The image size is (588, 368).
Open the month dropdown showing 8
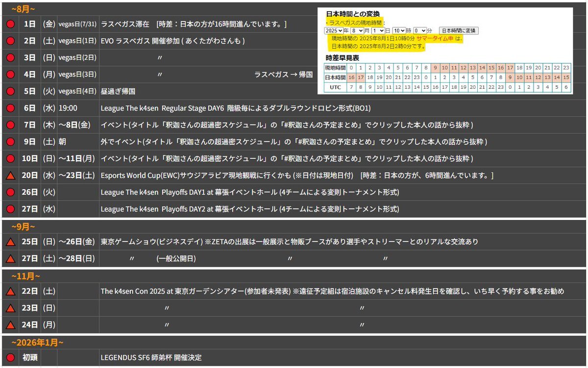click(357, 30)
